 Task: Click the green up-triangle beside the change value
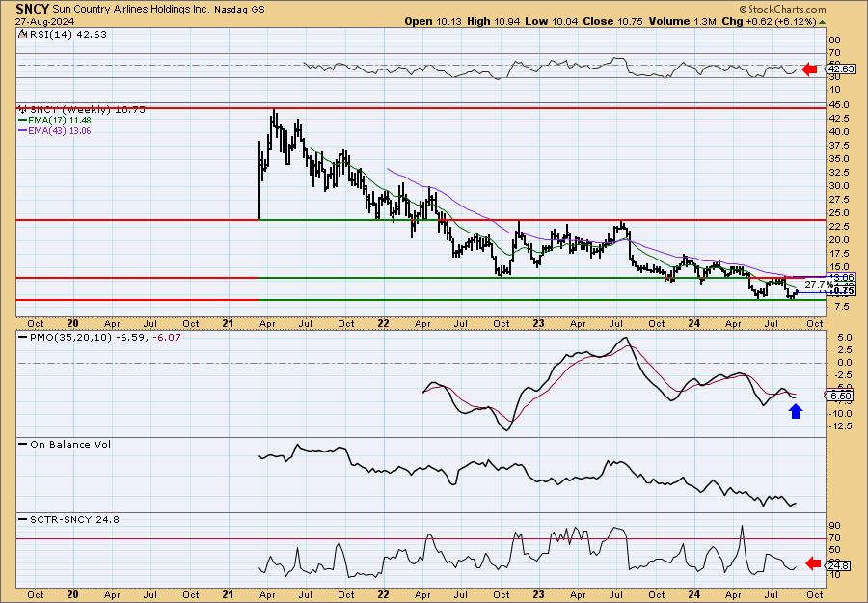pos(822,22)
